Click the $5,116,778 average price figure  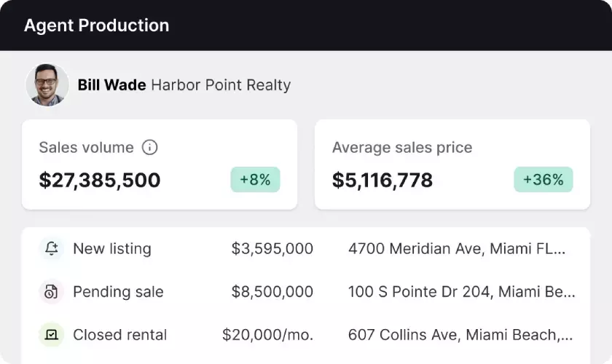pyautogui.click(x=382, y=181)
